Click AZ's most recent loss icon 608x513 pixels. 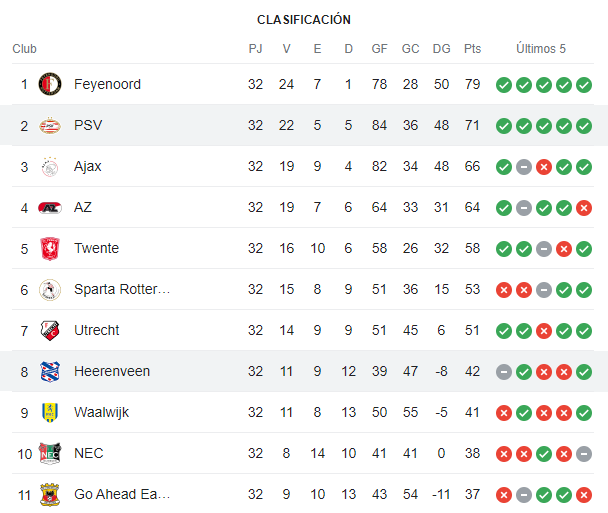[584, 208]
